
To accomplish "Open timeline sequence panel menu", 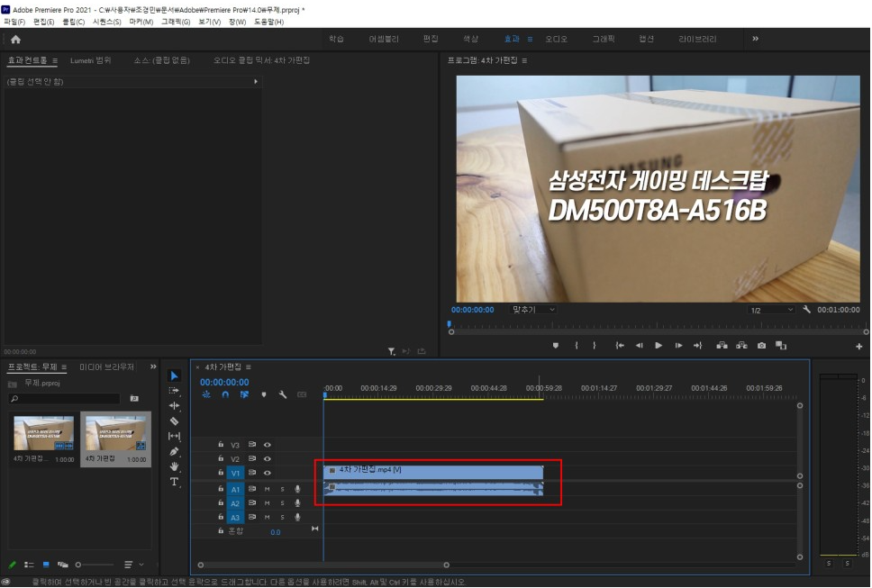I will point(248,367).
